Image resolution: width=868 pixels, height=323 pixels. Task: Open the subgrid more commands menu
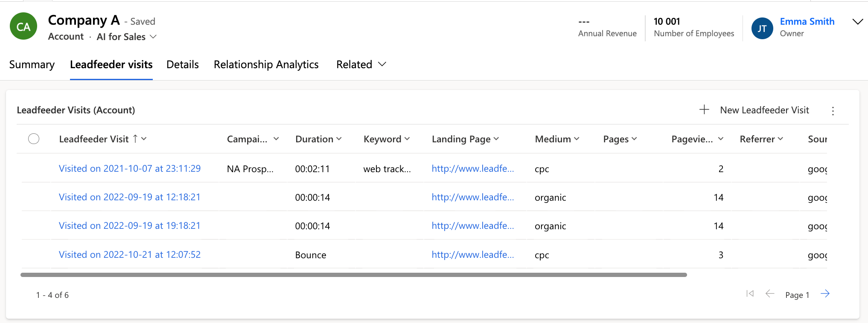pyautogui.click(x=833, y=111)
